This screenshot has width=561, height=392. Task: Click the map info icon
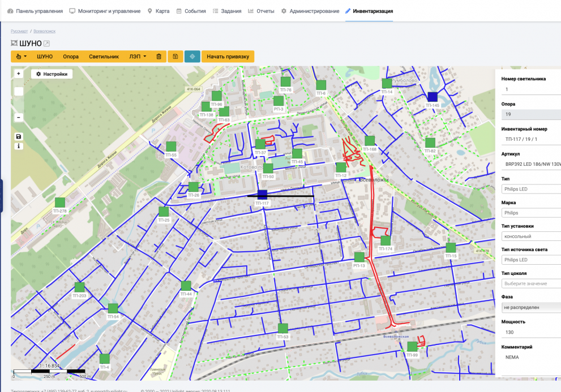click(19, 146)
